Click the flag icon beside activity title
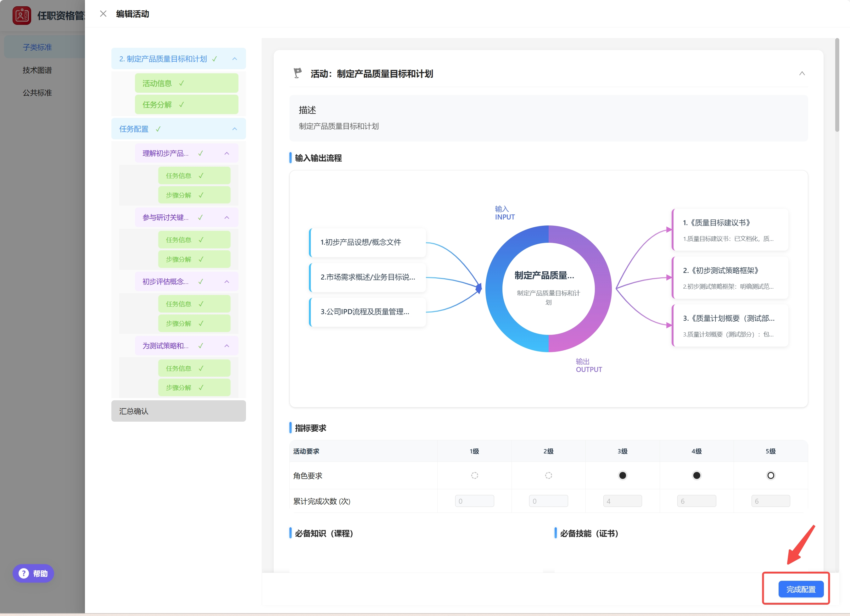Image resolution: width=850 pixels, height=616 pixels. pyautogui.click(x=298, y=73)
